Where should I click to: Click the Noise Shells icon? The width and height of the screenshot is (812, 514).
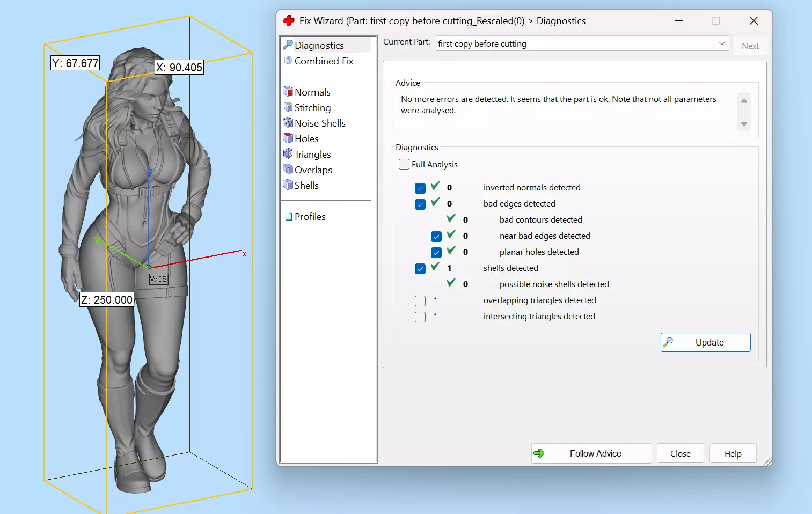288,123
